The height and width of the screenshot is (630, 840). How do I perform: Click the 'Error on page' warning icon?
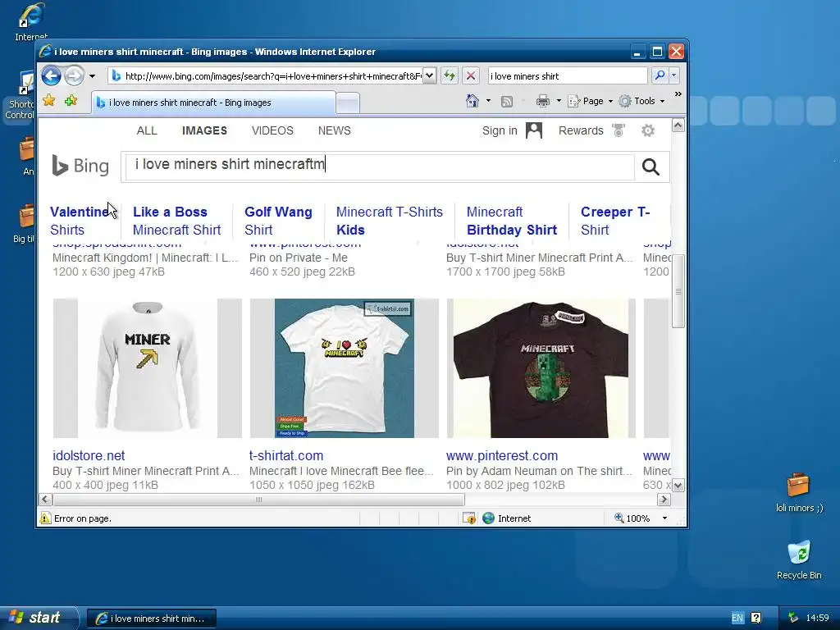click(x=45, y=518)
